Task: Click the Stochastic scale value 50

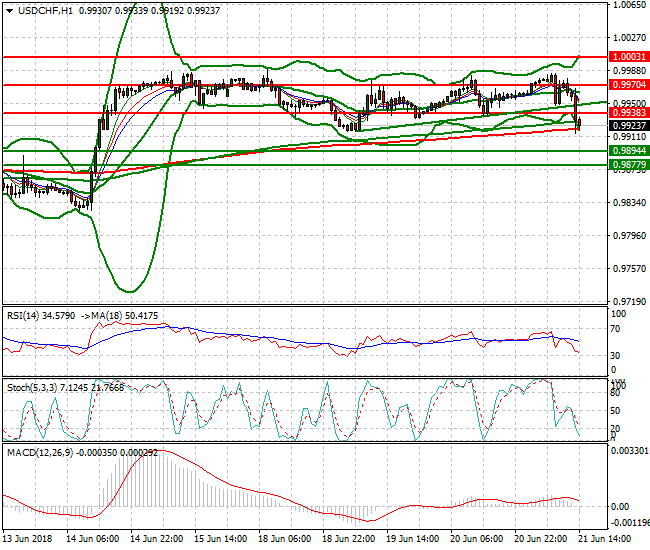Action: click(616, 411)
